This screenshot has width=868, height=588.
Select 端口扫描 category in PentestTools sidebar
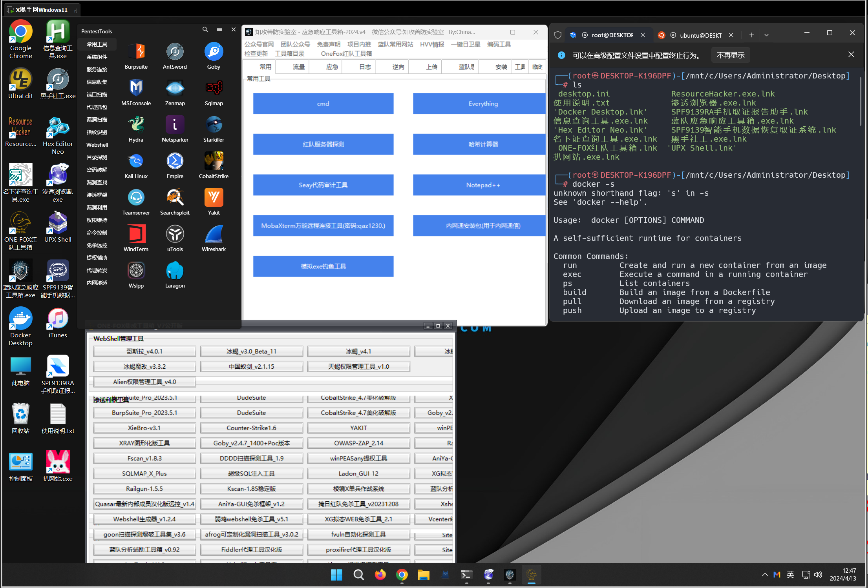[x=97, y=95]
